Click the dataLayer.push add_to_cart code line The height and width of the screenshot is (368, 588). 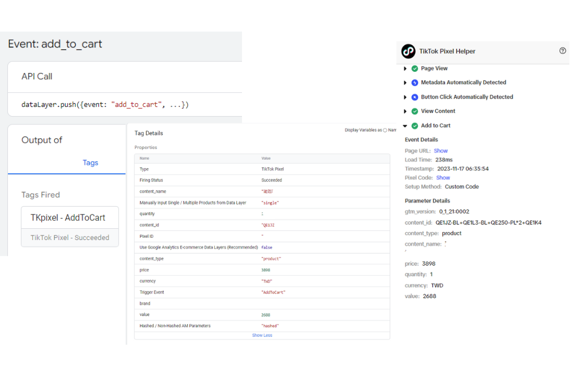coord(105,105)
